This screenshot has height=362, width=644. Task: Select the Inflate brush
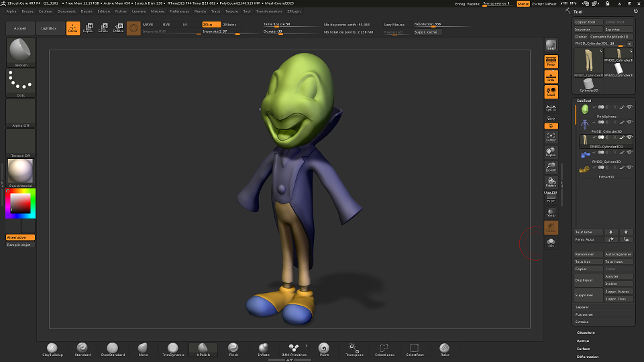point(263,350)
